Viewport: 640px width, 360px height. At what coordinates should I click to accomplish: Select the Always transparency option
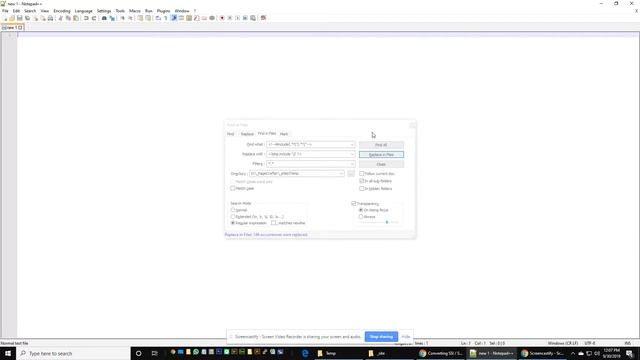click(361, 217)
